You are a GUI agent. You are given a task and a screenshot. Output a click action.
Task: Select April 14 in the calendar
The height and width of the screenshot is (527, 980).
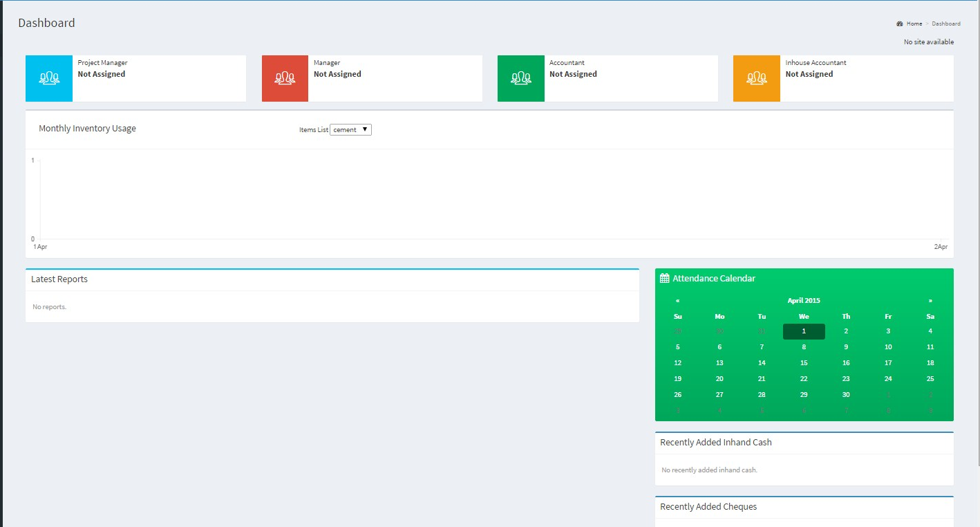tap(762, 363)
